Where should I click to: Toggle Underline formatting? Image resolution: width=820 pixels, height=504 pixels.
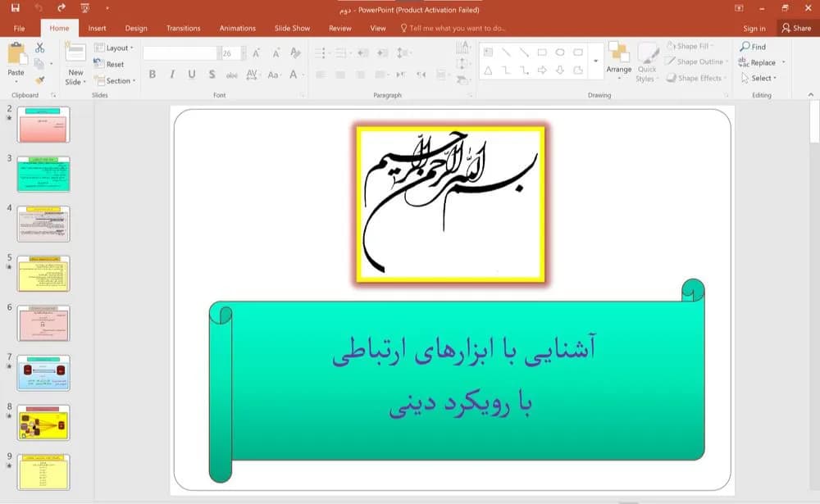coord(192,75)
